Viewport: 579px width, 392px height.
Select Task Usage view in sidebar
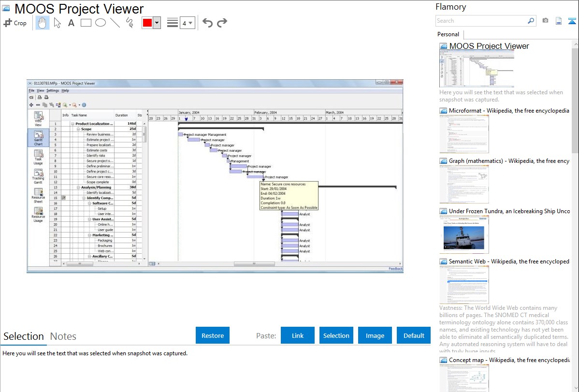pos(38,157)
